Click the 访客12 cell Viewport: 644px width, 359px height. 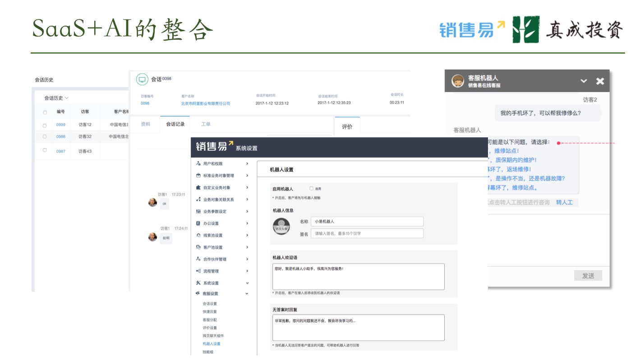(x=85, y=125)
